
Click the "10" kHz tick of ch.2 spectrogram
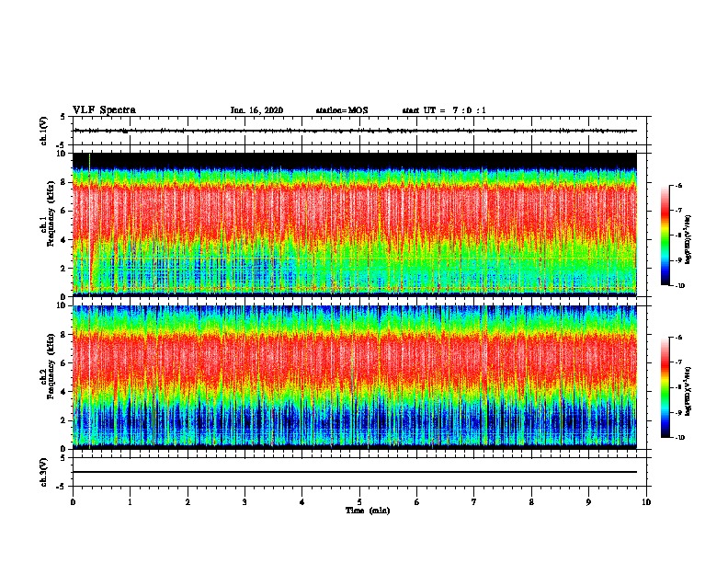63,305
